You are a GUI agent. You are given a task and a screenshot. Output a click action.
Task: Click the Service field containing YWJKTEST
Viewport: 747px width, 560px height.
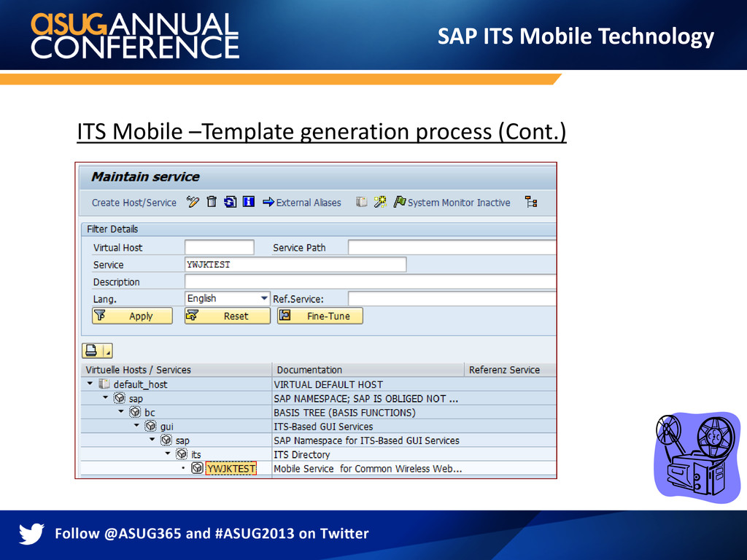coord(295,264)
